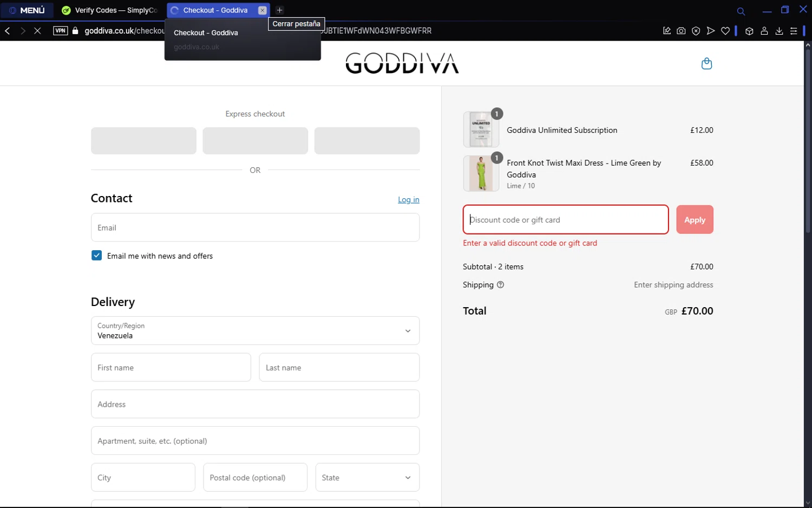Focus the Apartment, suite, etc. field
The width and height of the screenshot is (812, 508).
click(255, 441)
